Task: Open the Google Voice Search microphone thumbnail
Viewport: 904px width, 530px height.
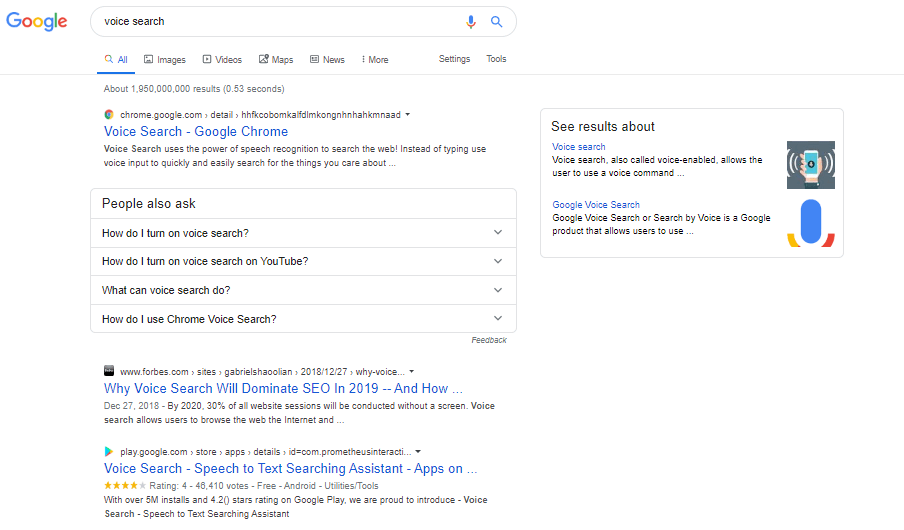Action: 811,223
